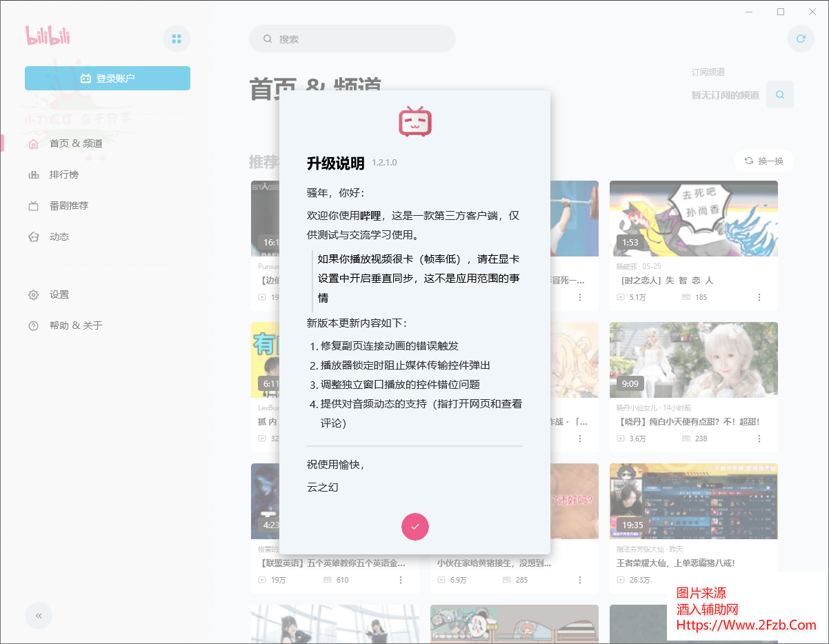Click the 登录账户 login button
This screenshot has width=829, height=644.
coord(108,79)
